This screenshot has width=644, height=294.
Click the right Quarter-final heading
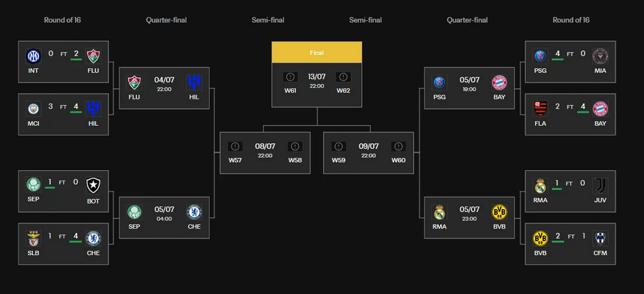pyautogui.click(x=468, y=19)
